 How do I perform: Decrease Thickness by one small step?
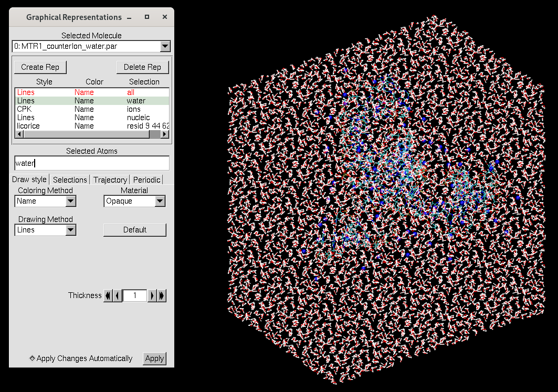point(118,295)
